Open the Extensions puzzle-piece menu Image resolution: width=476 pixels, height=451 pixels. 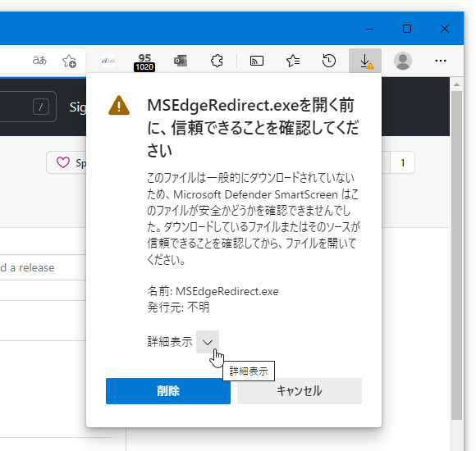point(217,61)
